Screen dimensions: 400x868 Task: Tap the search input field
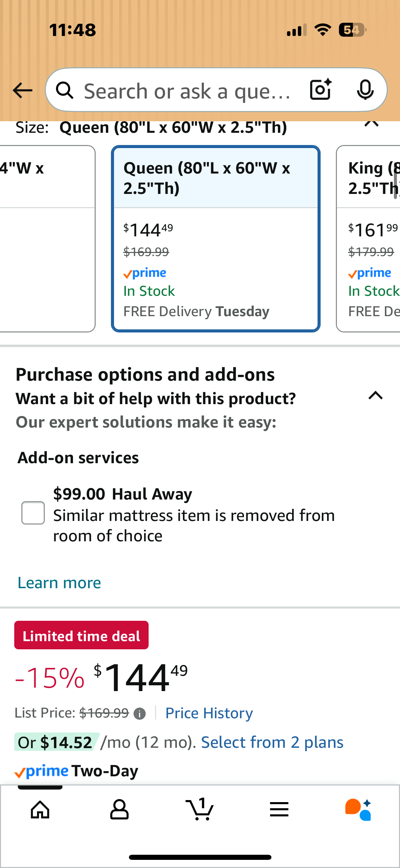point(187,90)
